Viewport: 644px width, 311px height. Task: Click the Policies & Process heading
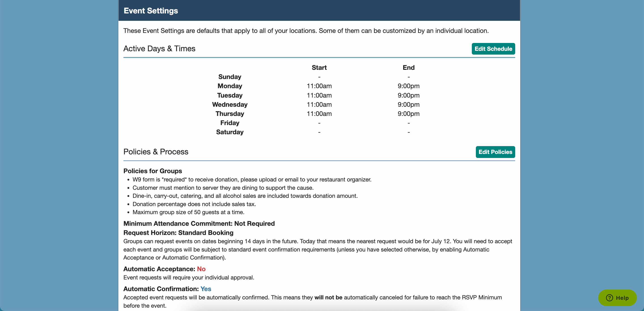click(156, 152)
